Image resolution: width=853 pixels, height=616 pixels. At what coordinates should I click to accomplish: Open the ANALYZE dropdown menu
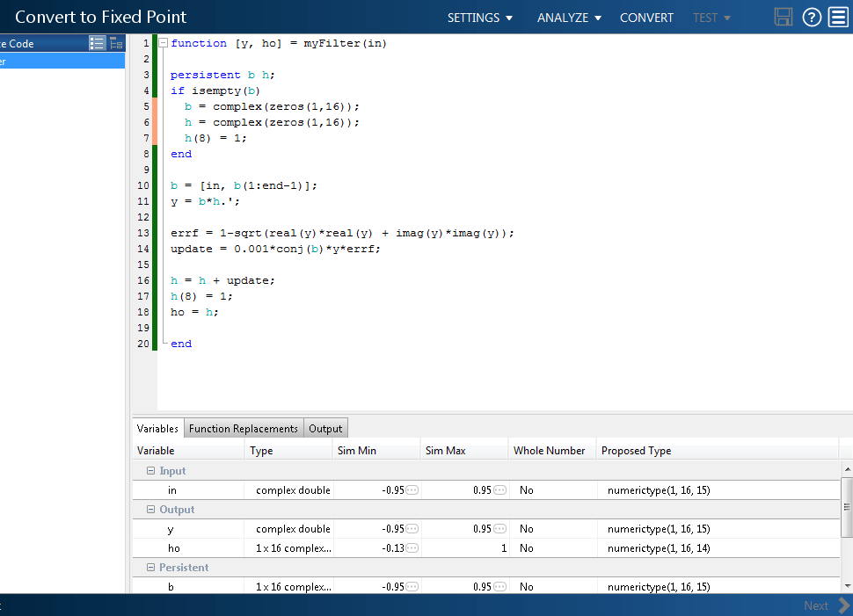[x=569, y=18]
